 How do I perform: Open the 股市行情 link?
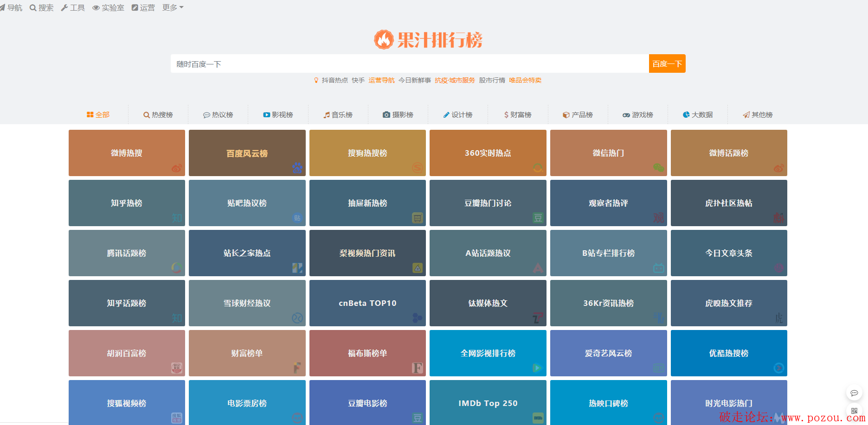[x=492, y=80]
